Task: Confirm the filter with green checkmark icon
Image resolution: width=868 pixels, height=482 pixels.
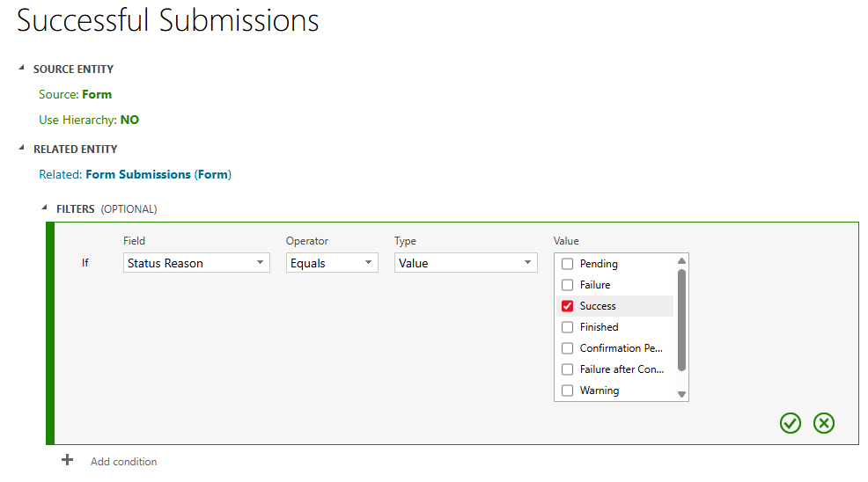Action: point(790,423)
